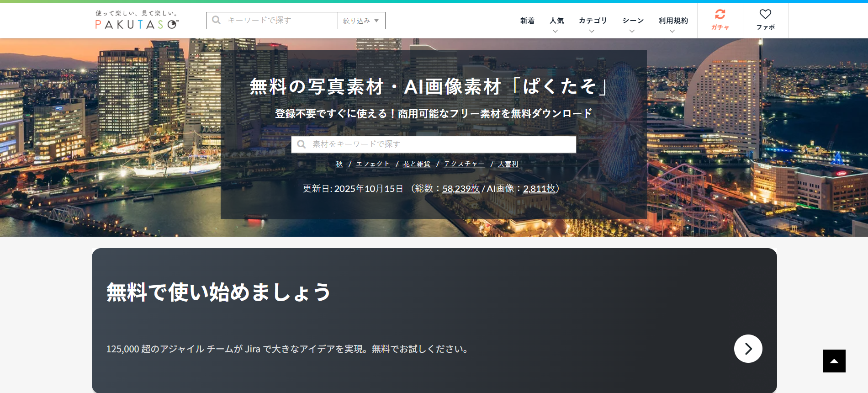Open the 新着 menu item
This screenshot has width=868, height=393.
[x=527, y=21]
